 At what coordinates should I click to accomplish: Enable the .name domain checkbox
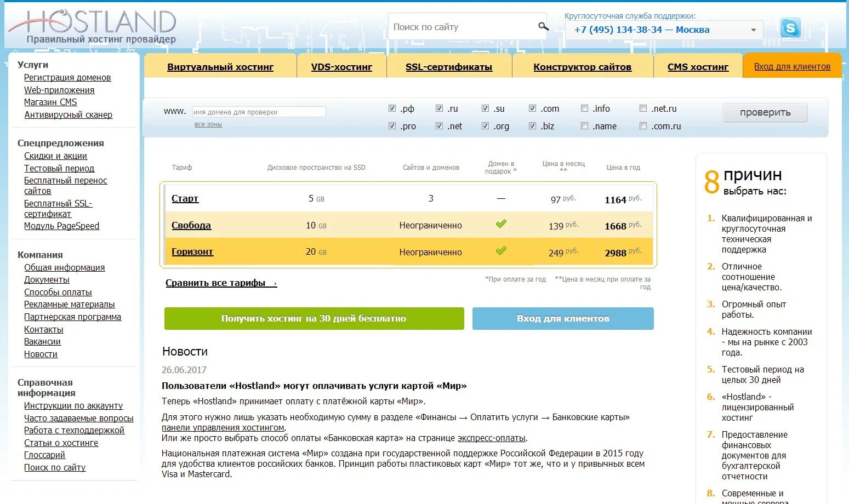pos(584,126)
